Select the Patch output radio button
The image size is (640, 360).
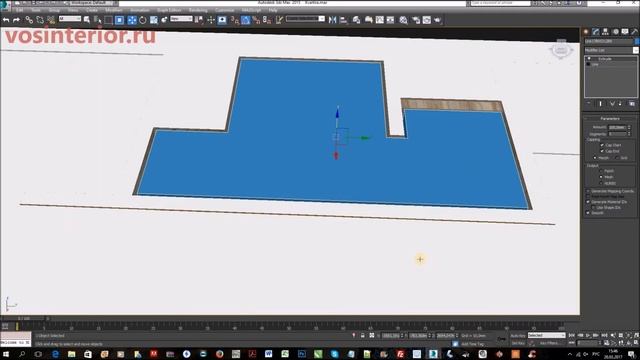tap(601, 171)
